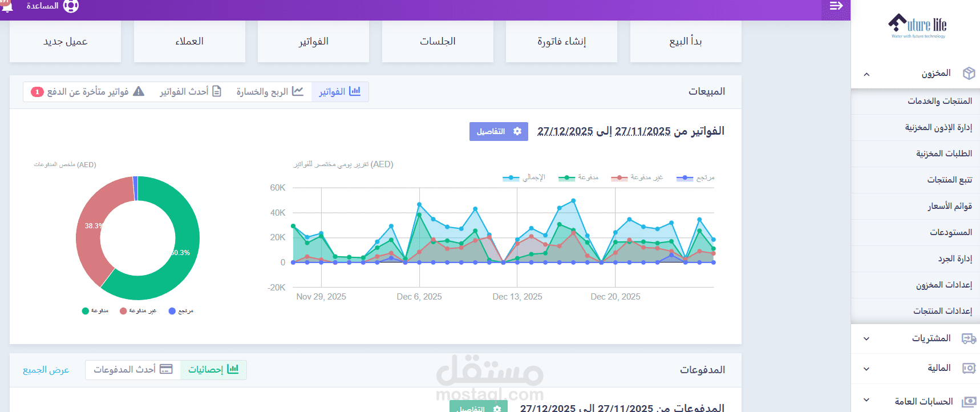The image size is (980, 412).
Task: Open تتبع المنتجات in sidebar
Action: coord(916,180)
